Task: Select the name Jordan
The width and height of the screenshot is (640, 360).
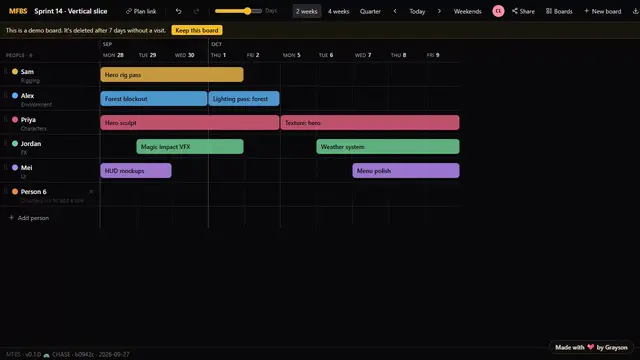Action: click(x=31, y=143)
